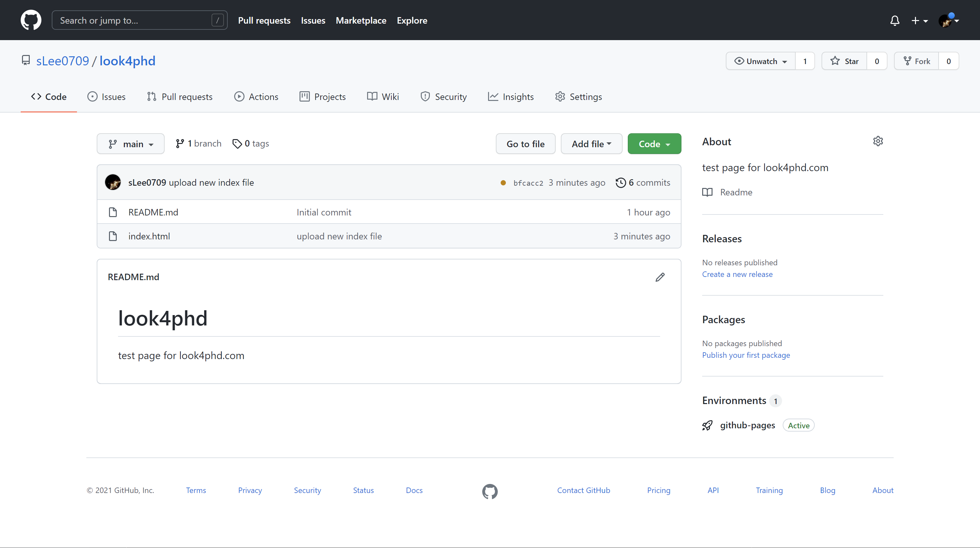The image size is (980, 548).
Task: Click file icon beside index.html
Action: coord(113,236)
